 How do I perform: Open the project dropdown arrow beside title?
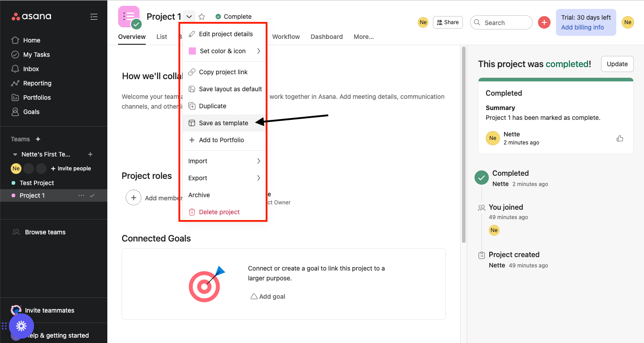point(189,17)
